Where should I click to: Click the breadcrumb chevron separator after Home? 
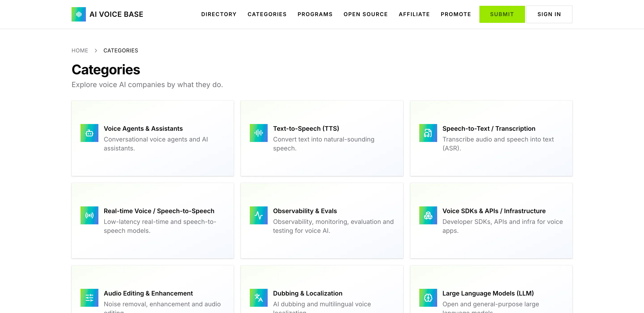[x=96, y=51]
